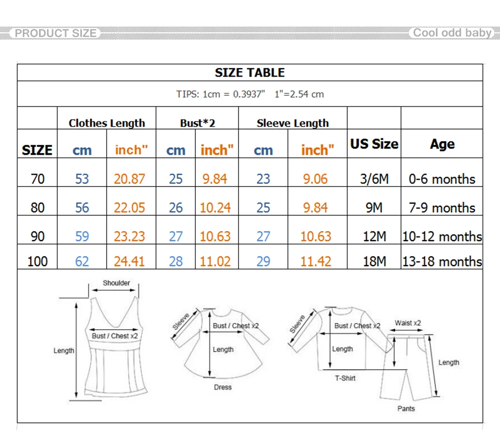The height and width of the screenshot is (448, 500).
Task: Click the 22.05 inch value
Action: 130,207
